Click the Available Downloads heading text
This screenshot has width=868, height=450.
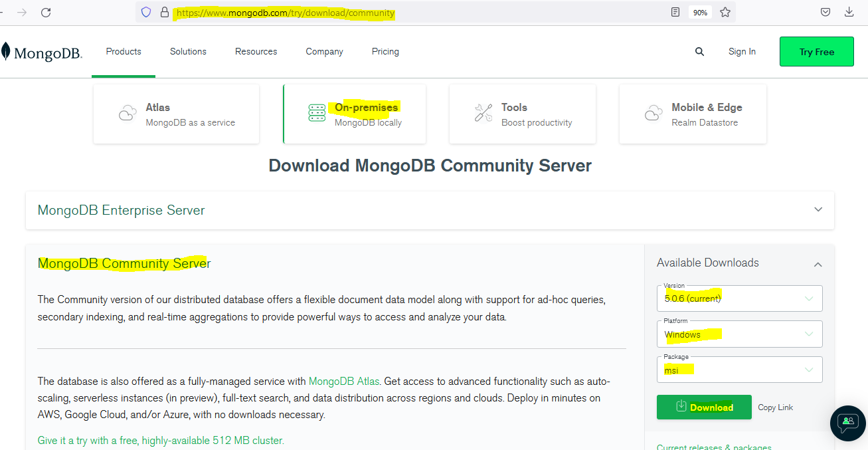708,263
